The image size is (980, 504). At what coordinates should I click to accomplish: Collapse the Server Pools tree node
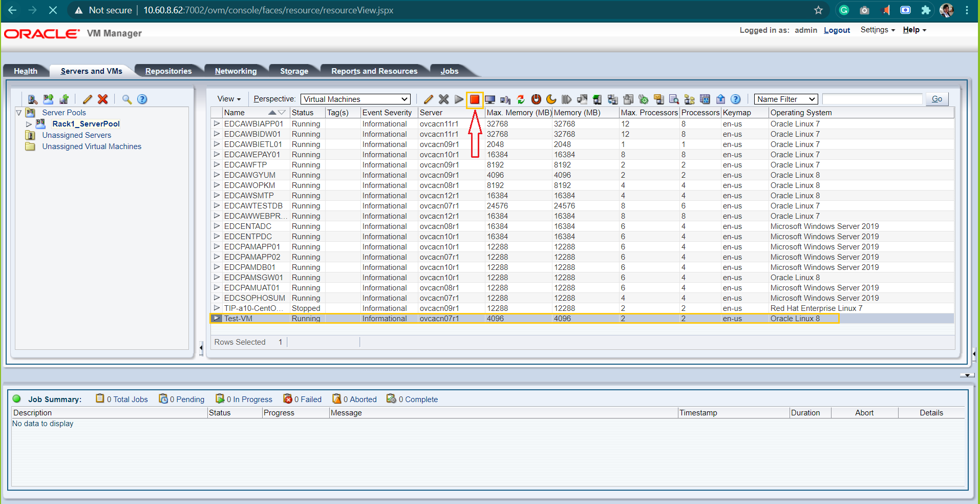click(19, 113)
